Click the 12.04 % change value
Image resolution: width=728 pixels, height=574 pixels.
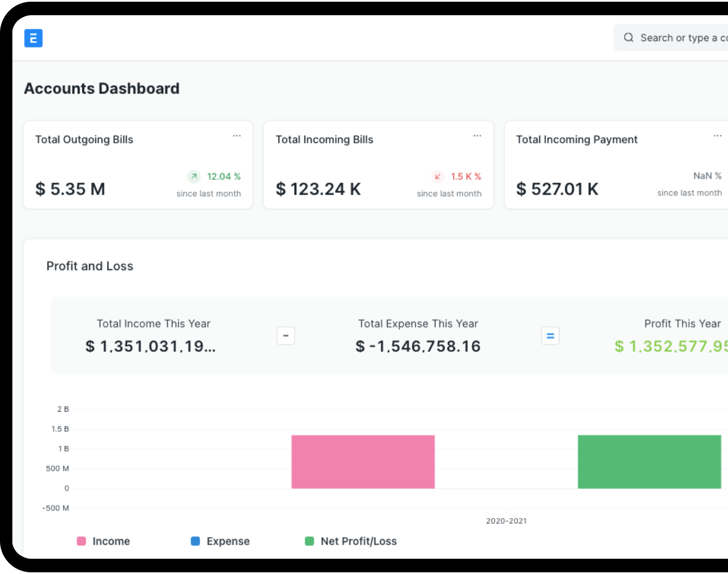point(224,176)
